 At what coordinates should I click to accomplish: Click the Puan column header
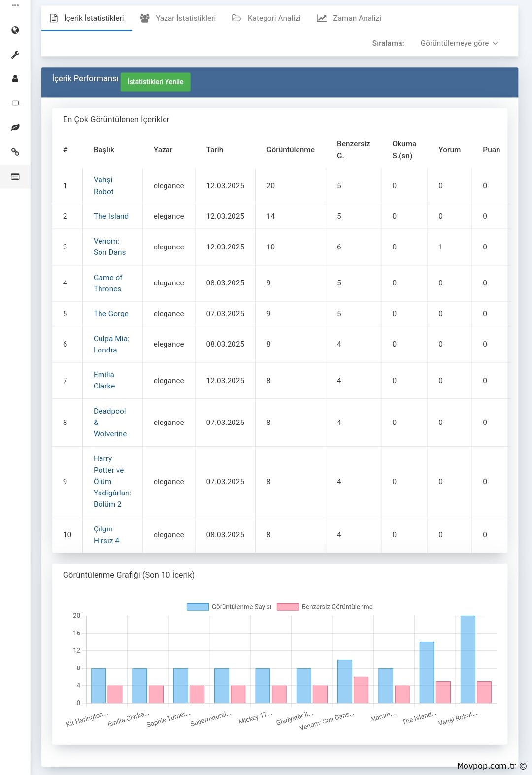[492, 150]
